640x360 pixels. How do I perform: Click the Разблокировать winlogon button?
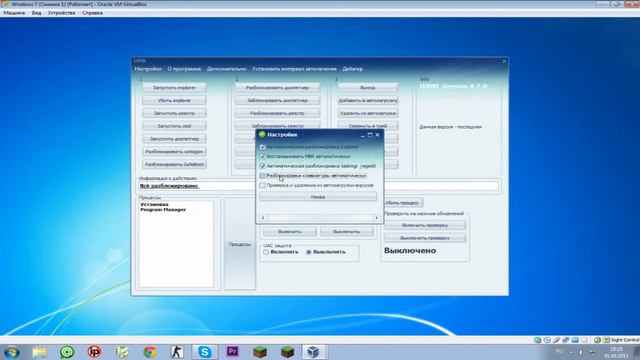pyautogui.click(x=174, y=151)
